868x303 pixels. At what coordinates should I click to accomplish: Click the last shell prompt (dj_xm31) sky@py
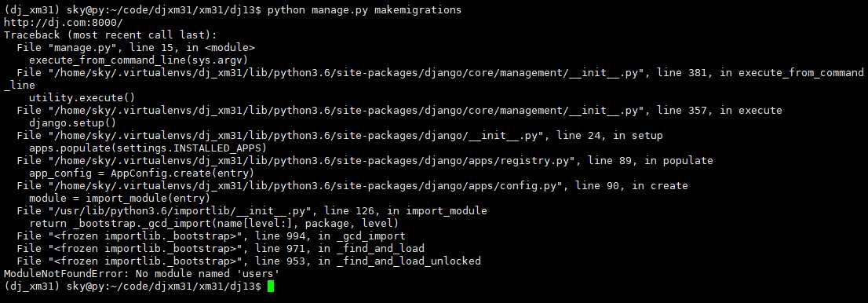[x=133, y=287]
